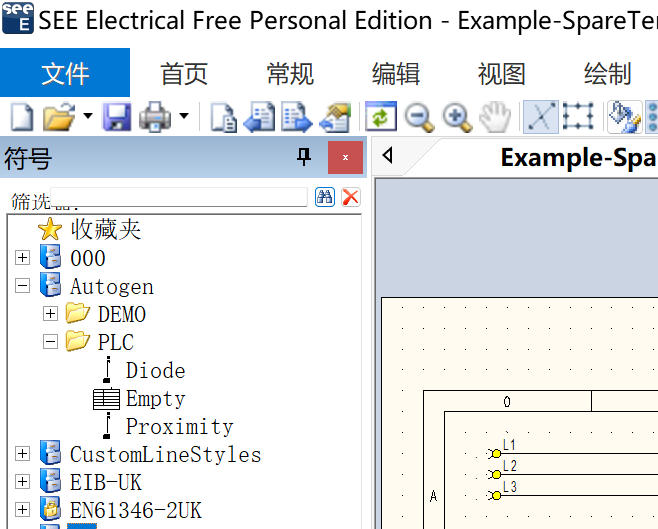658x529 pixels.
Task: Select the Autogen library
Action: 112,287
